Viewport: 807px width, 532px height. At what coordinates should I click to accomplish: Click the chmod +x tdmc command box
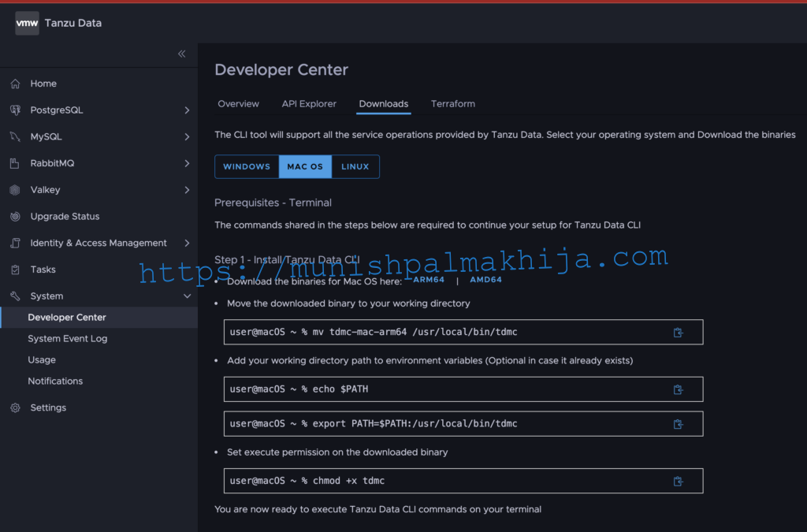tap(463, 481)
